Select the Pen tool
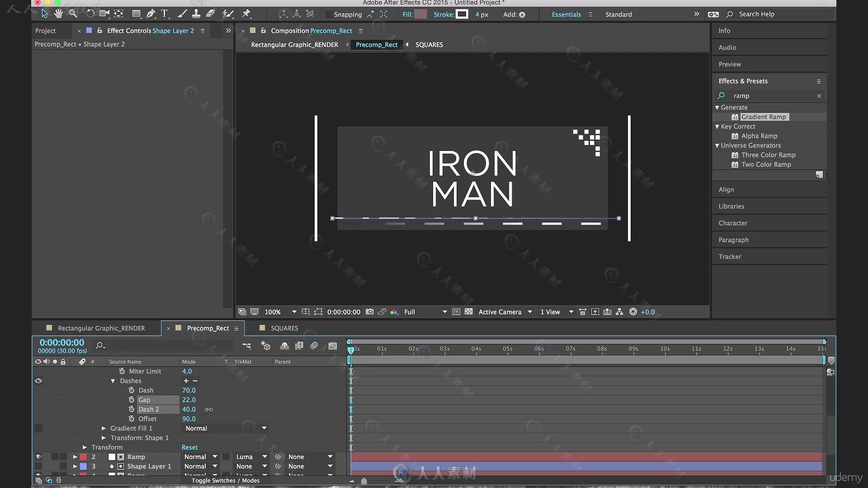Viewport: 868px width, 488px height. tap(150, 14)
